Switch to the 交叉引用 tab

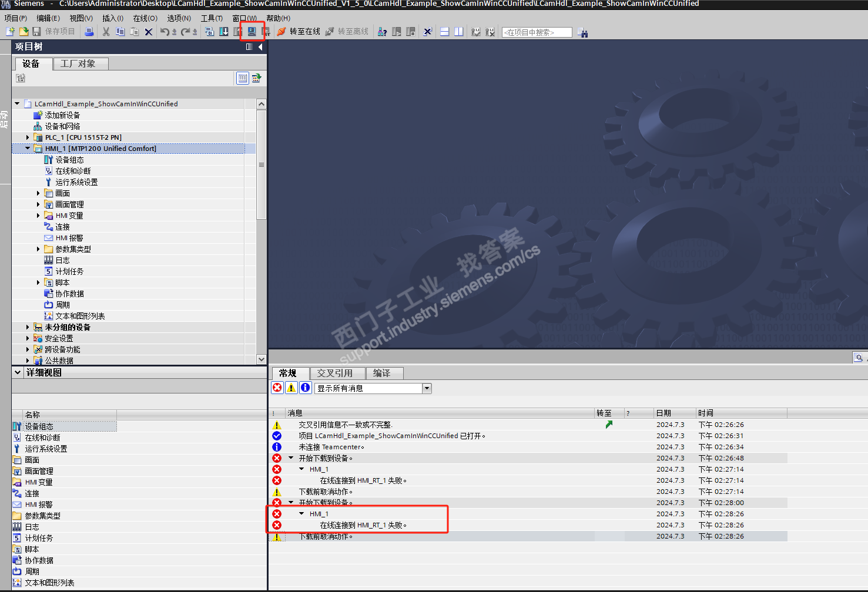pos(337,373)
